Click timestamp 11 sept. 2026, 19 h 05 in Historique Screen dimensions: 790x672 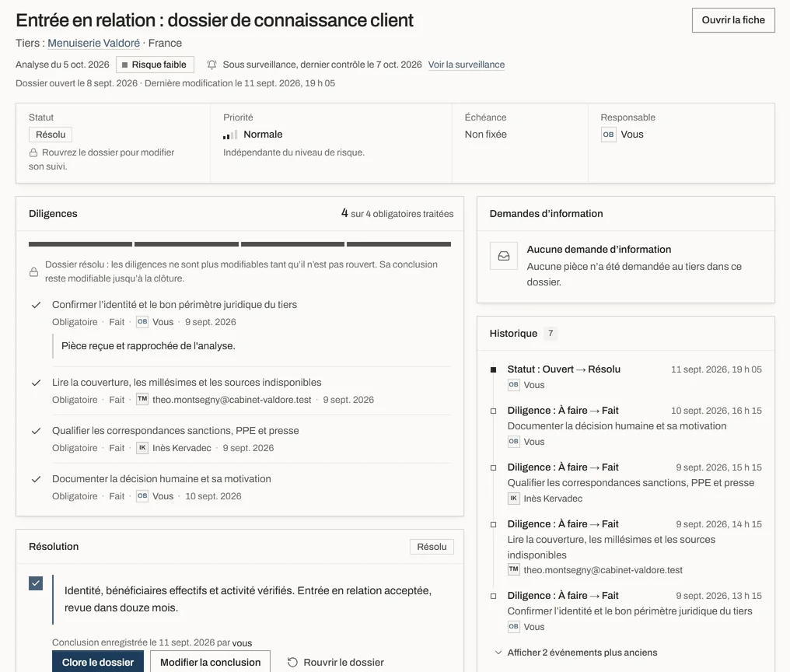click(716, 369)
